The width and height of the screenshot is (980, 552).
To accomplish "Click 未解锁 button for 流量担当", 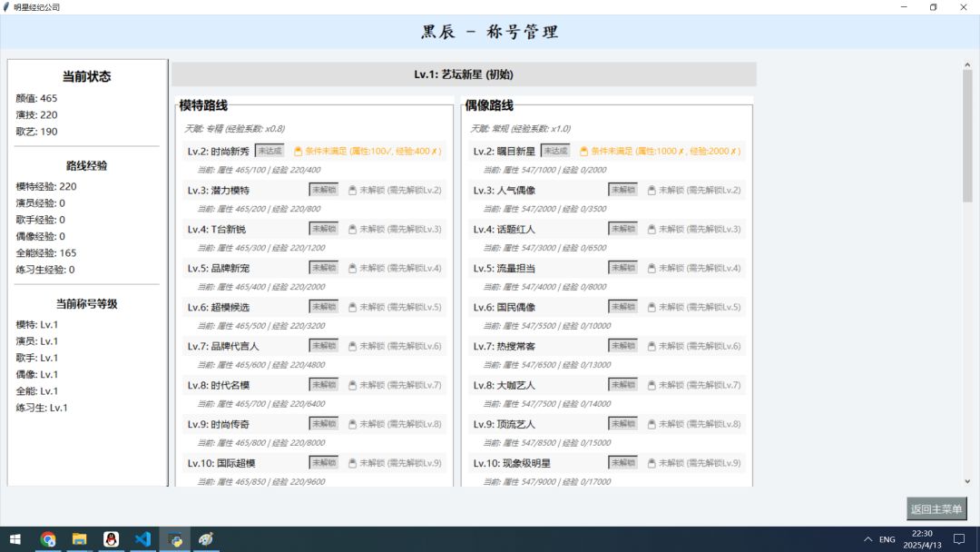I will point(623,268).
